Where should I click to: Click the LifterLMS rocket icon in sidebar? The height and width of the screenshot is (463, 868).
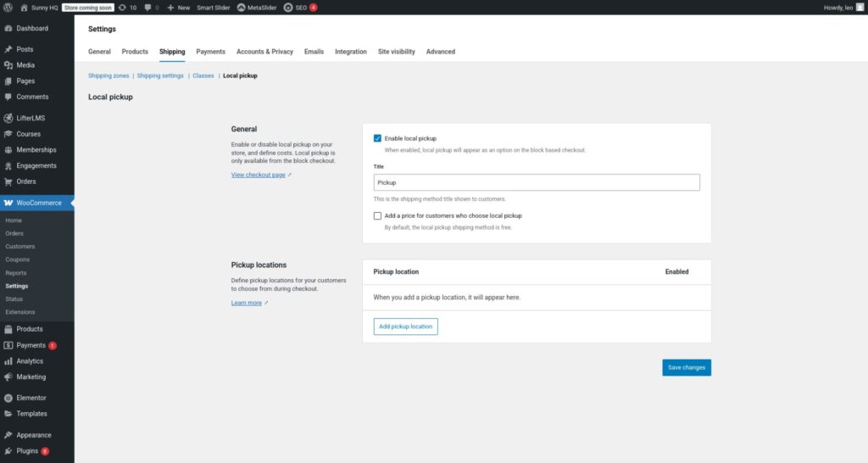[8, 118]
